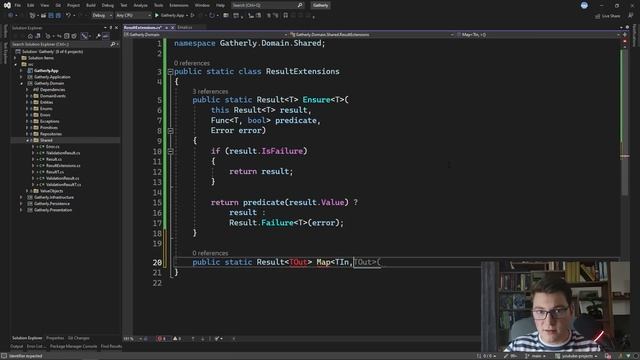This screenshot has height=360, width=640.
Task: Click the user account avatar icon
Action: tap(584, 5)
